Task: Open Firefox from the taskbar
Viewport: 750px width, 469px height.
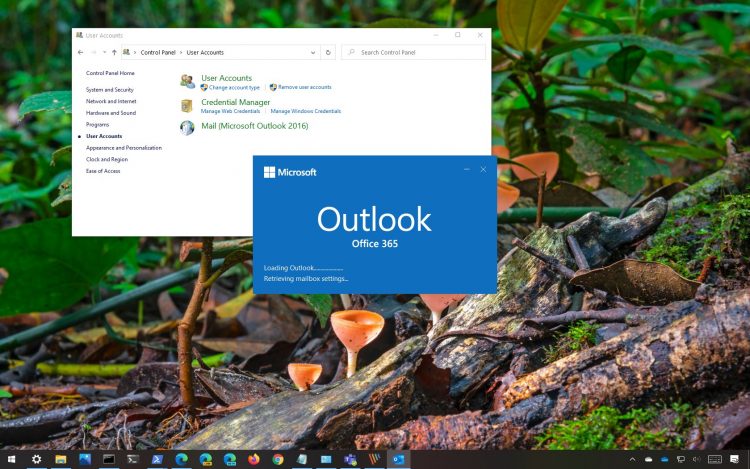Action: pos(254,459)
